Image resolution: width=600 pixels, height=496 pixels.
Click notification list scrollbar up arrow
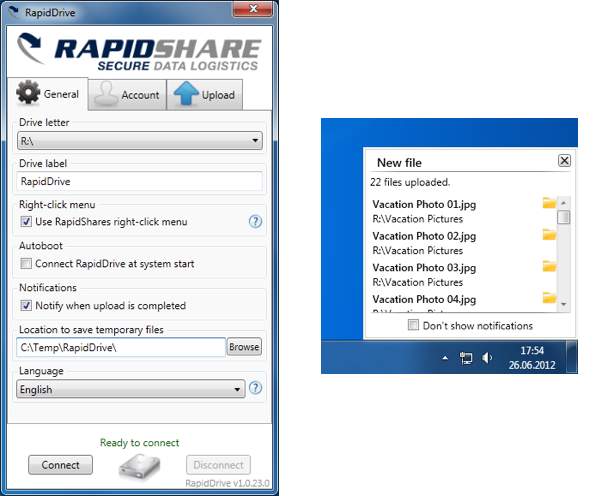click(564, 202)
